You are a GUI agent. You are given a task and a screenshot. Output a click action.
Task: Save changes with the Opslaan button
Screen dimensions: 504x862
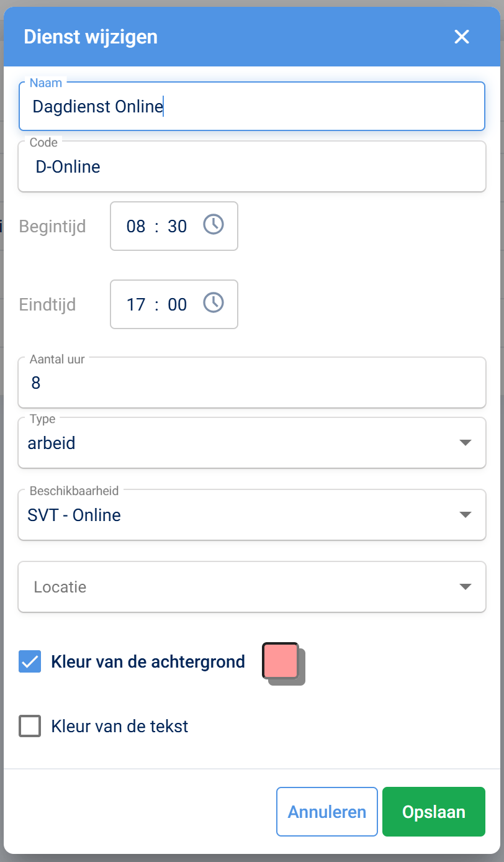coord(433,812)
